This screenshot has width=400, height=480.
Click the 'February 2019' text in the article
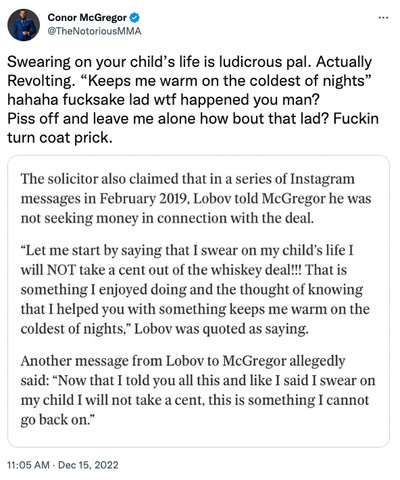point(144,199)
